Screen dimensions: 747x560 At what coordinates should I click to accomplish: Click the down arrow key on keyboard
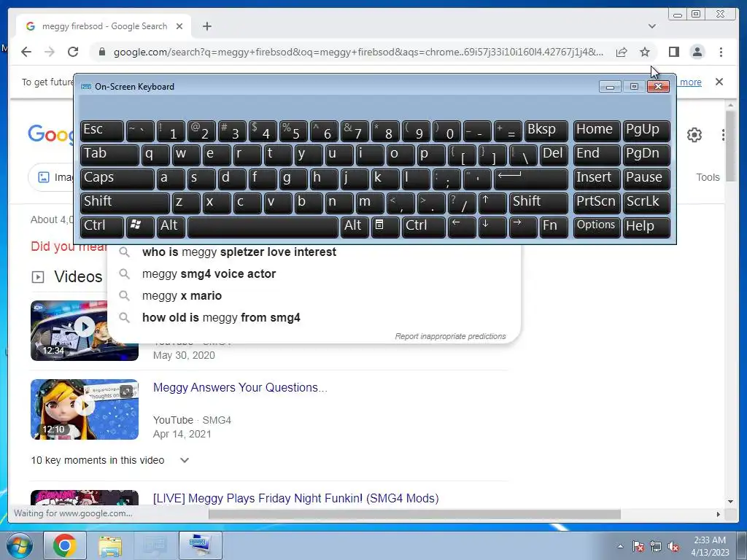(x=492, y=227)
